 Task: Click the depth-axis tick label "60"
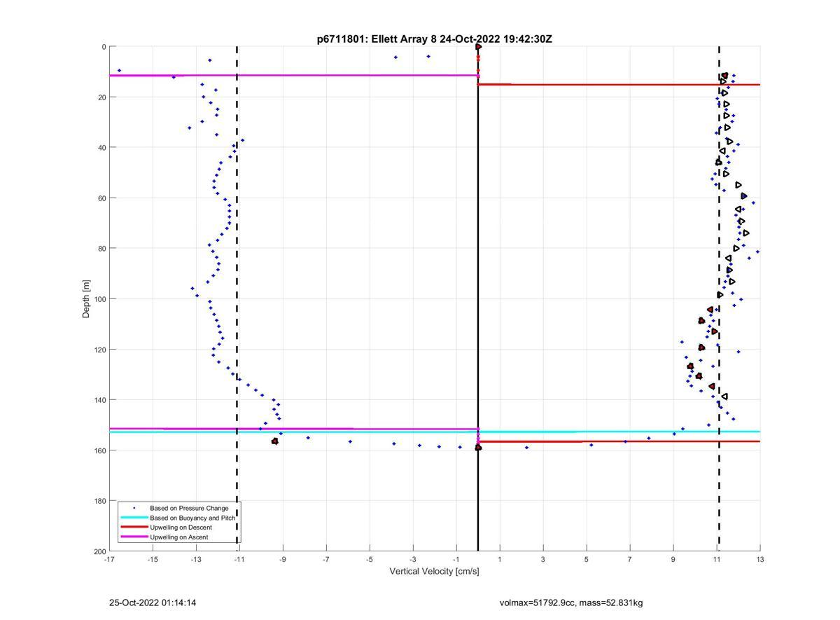[101, 198]
